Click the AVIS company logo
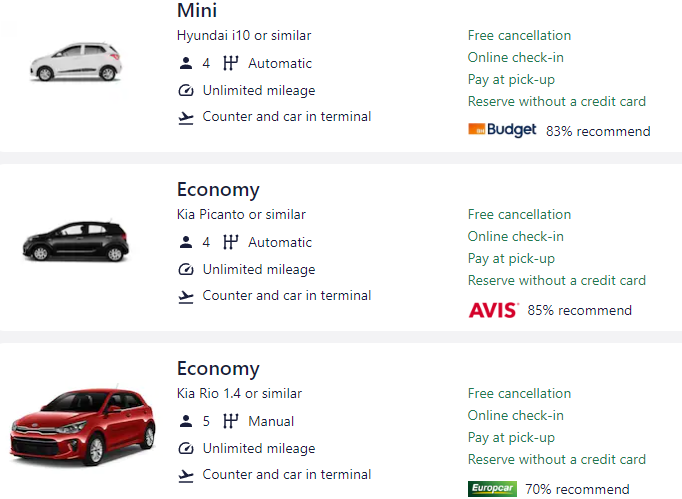Screen dimensions: 682x499 click(x=493, y=310)
